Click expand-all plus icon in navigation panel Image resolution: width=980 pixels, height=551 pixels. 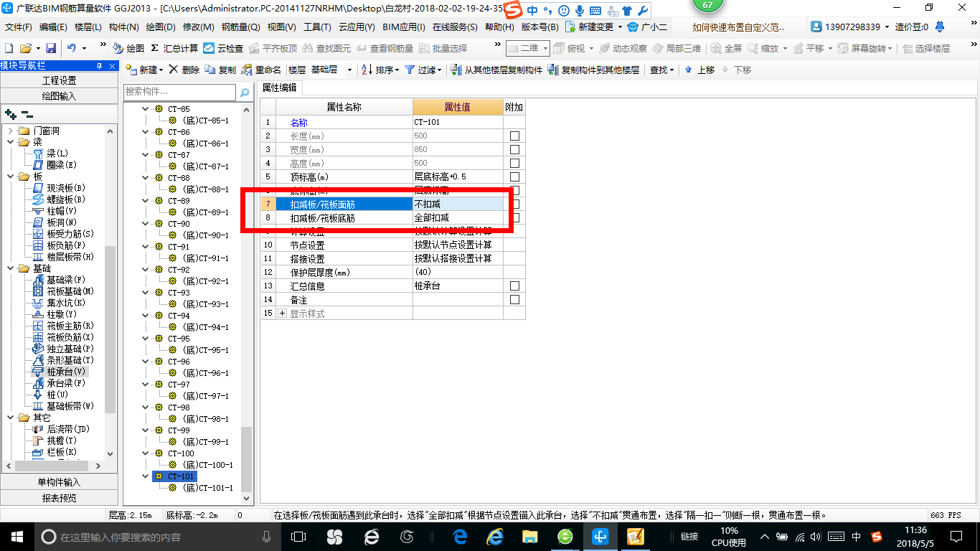[11, 114]
